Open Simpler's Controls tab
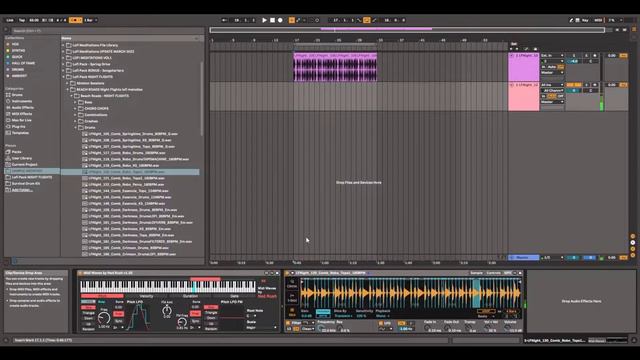640x360 pixels. click(x=493, y=273)
